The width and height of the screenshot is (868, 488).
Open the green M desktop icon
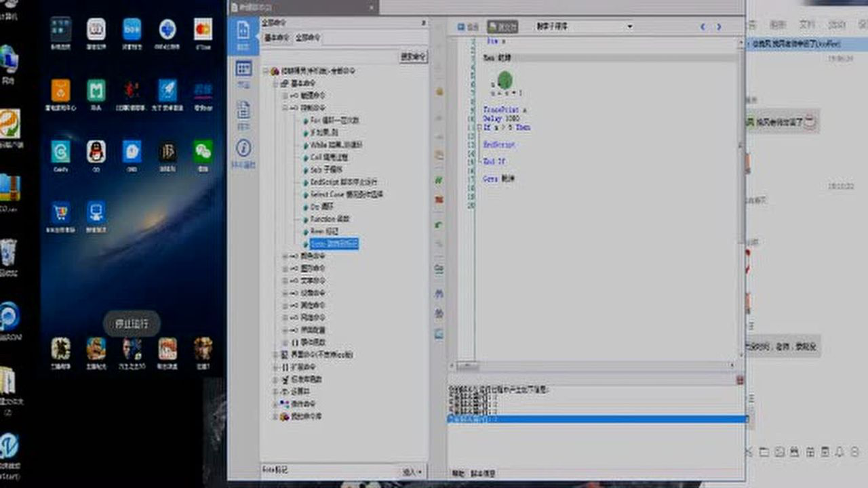click(x=96, y=90)
